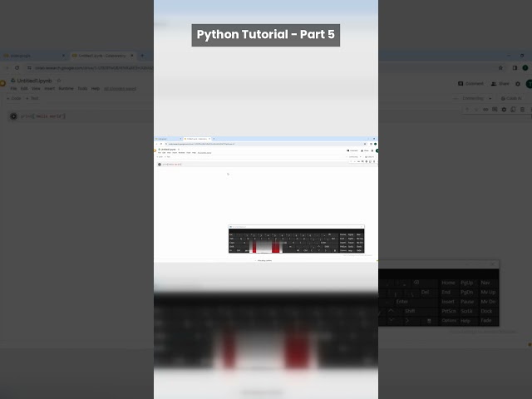Tap the Home key on on-screen keyboard

448,283
